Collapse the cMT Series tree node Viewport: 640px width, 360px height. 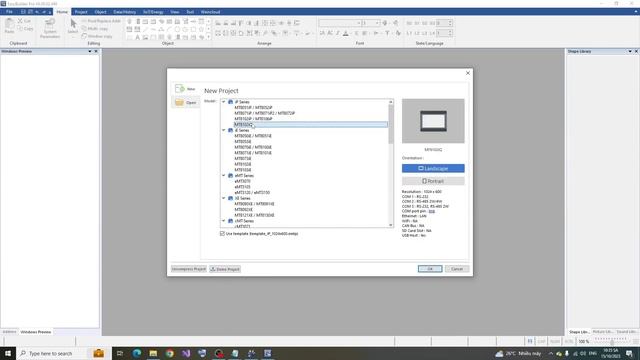[224, 221]
